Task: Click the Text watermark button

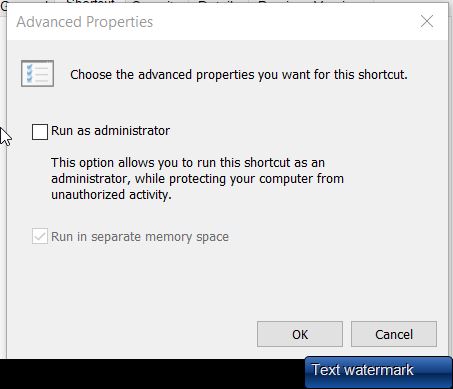Action: click(x=378, y=371)
